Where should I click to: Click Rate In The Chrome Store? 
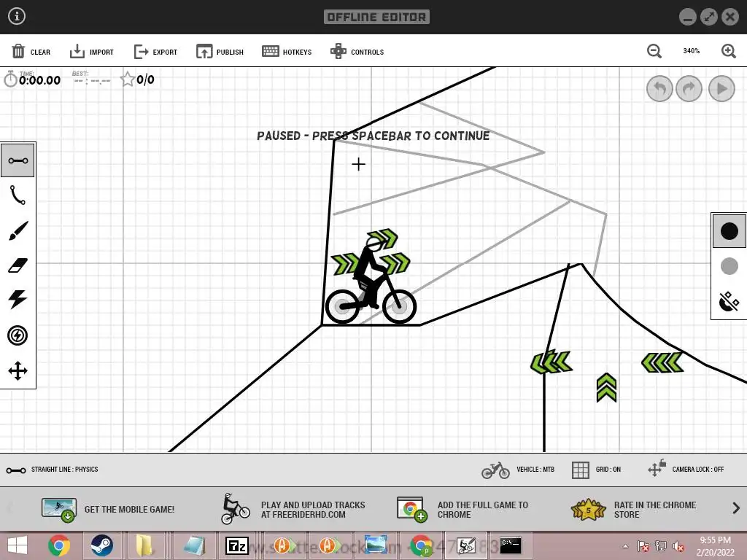634,510
